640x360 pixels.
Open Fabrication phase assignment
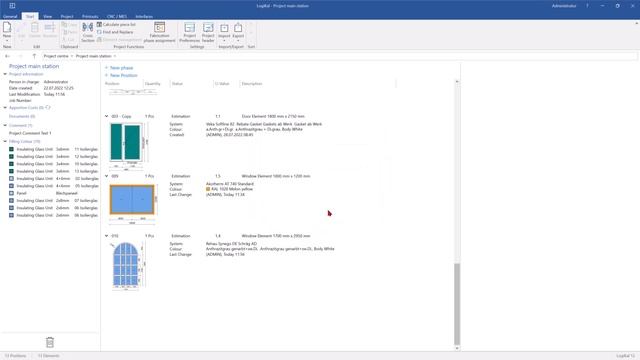pos(160,32)
